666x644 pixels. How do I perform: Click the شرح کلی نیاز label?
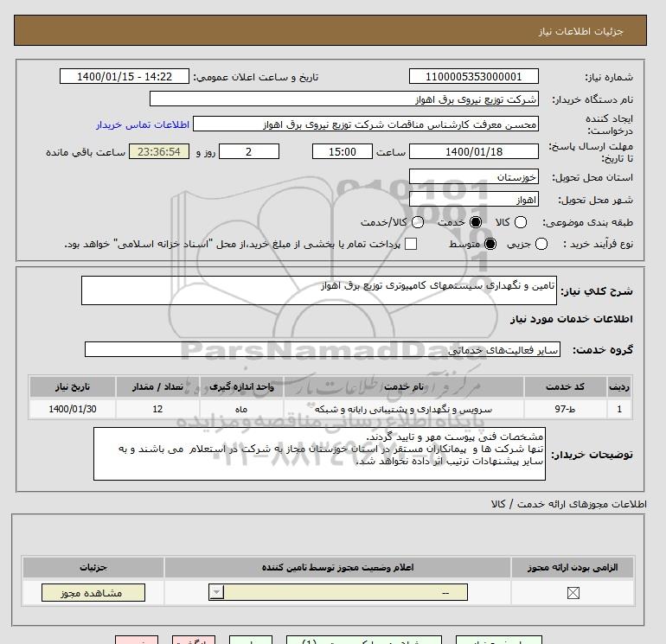[597, 291]
